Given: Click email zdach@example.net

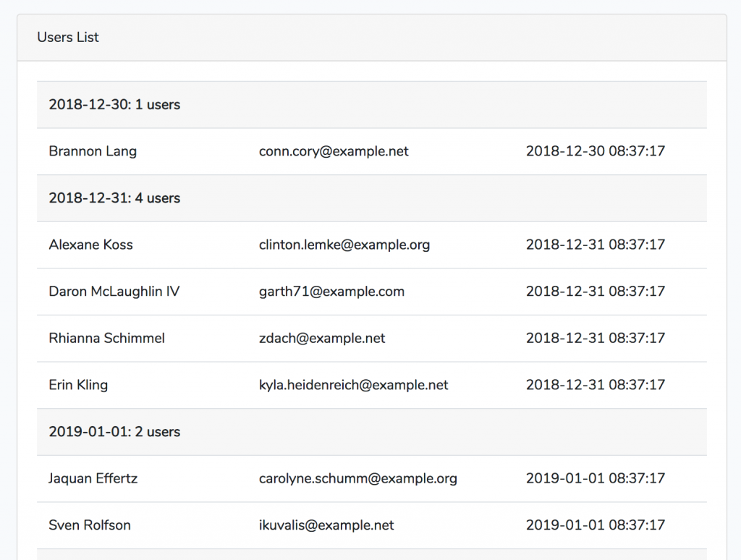Looking at the screenshot, I should click(322, 338).
